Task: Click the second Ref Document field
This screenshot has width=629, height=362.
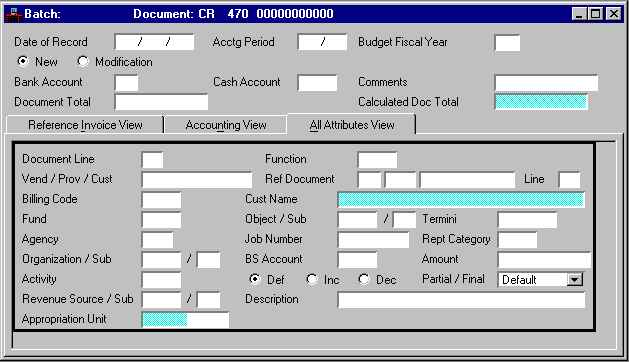Action: [400, 180]
